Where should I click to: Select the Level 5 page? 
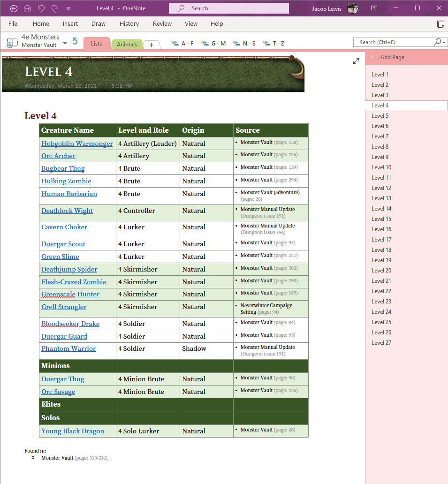tap(406, 116)
